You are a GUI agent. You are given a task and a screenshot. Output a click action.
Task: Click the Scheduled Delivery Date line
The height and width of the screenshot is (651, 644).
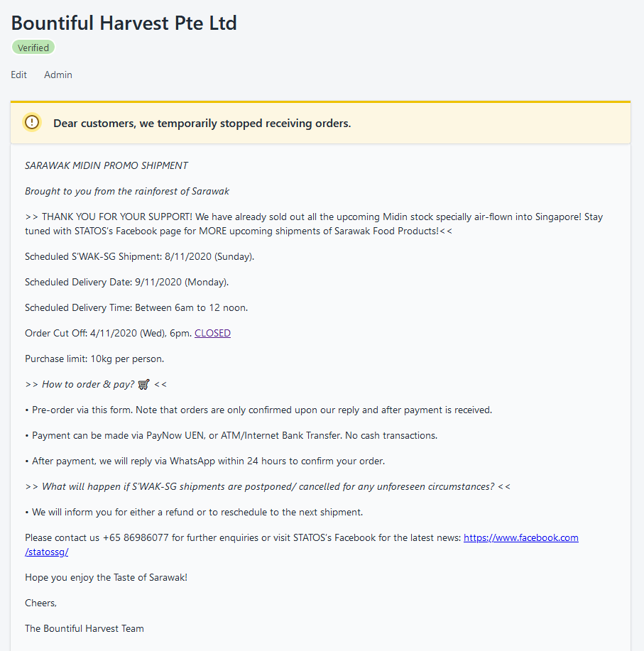126,283
